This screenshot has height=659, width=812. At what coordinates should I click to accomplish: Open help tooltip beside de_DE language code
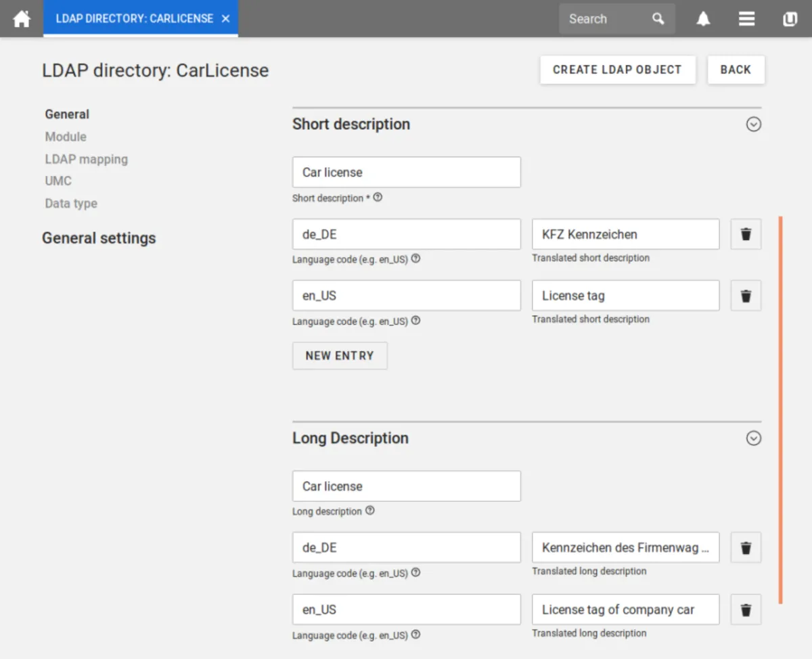(x=416, y=258)
